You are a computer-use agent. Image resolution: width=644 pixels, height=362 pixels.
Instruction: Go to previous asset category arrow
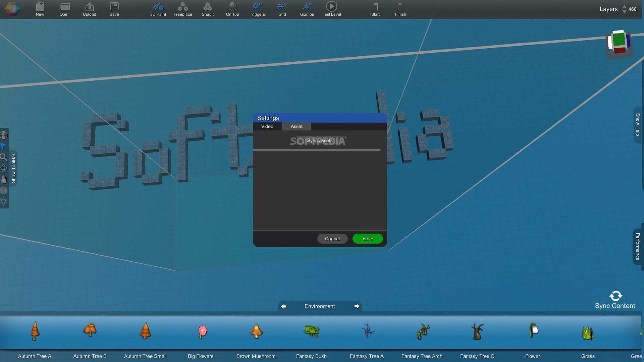point(283,306)
